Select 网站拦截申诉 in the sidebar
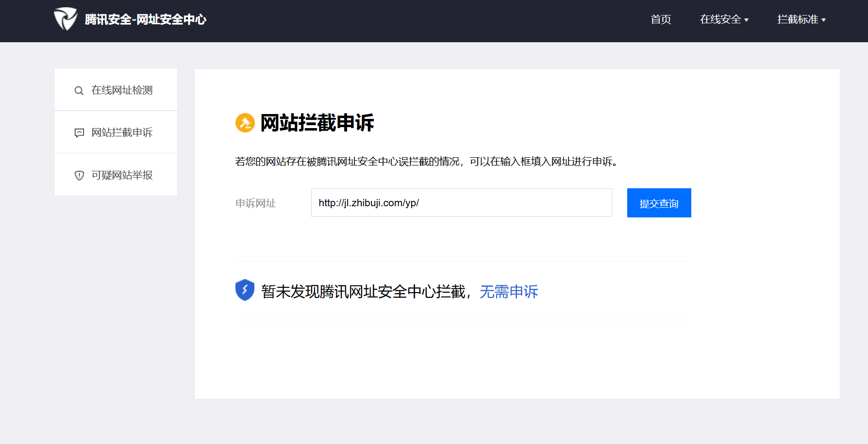Viewport: 868px width, 444px height. pyautogui.click(x=116, y=132)
